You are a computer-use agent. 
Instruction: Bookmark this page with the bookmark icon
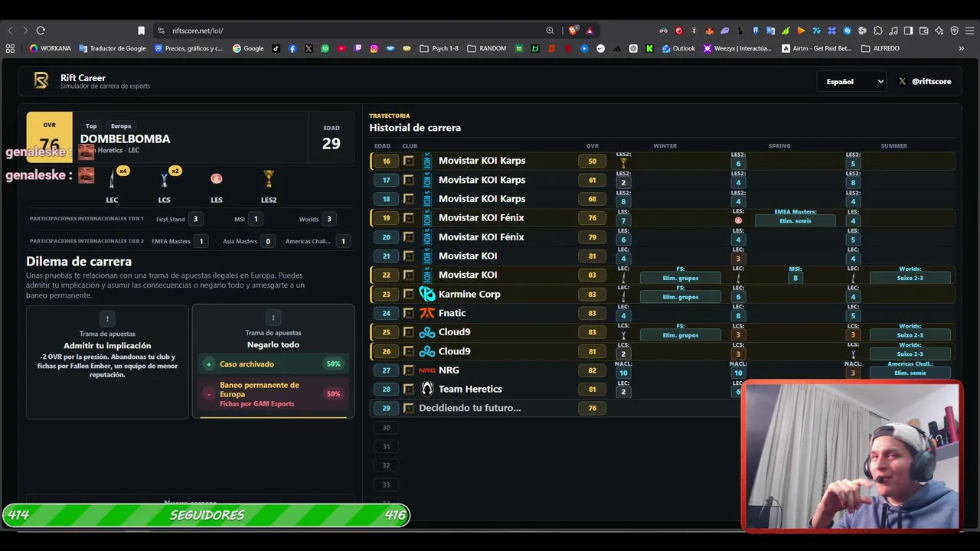(x=141, y=31)
